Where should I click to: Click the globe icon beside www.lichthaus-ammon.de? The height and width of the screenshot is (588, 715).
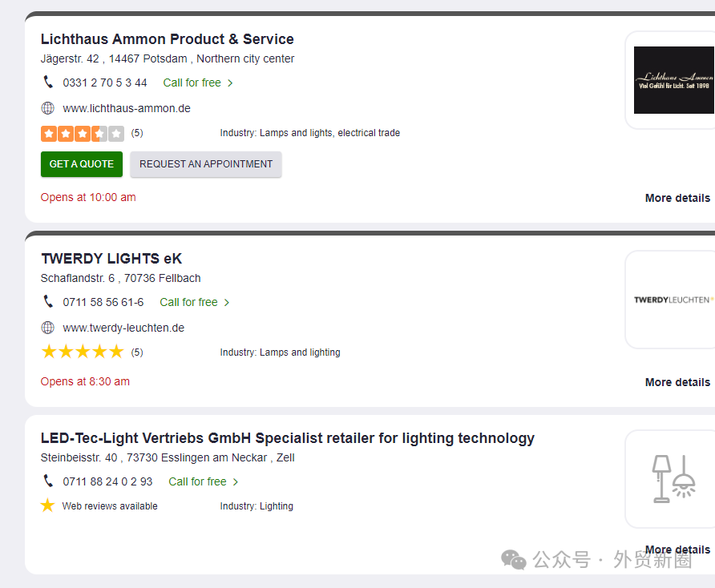48,108
